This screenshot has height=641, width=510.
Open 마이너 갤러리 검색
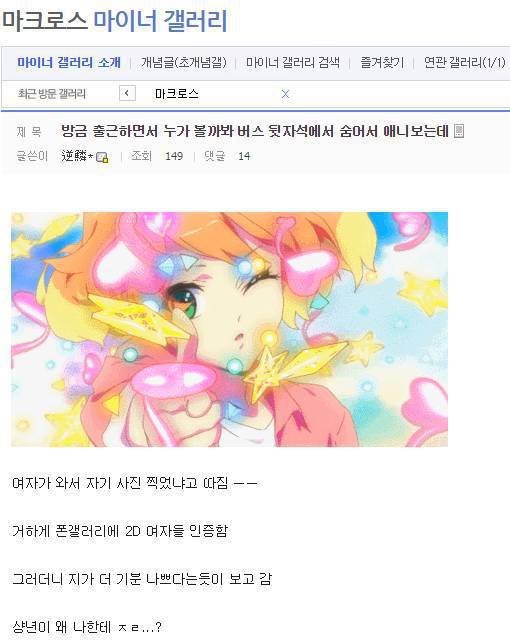point(293,63)
